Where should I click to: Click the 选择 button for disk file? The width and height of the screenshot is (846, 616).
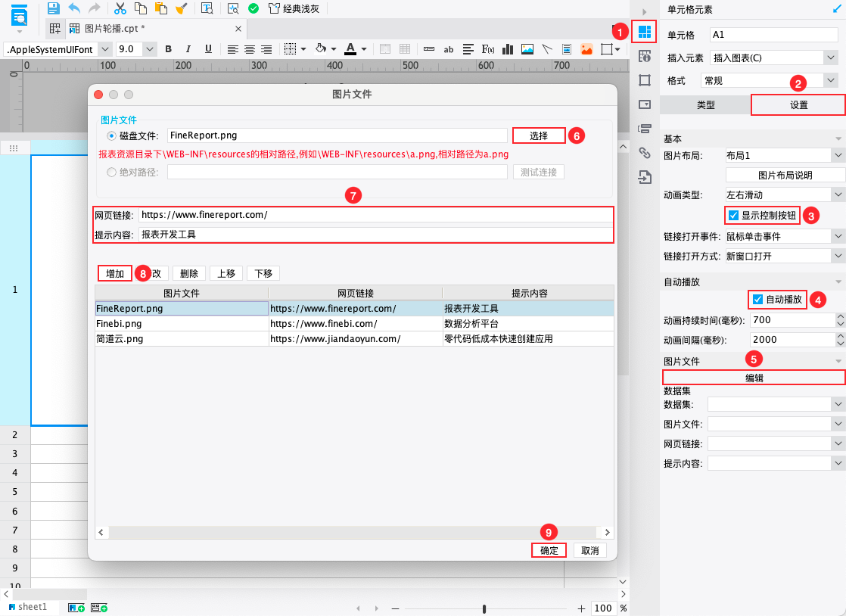click(539, 136)
